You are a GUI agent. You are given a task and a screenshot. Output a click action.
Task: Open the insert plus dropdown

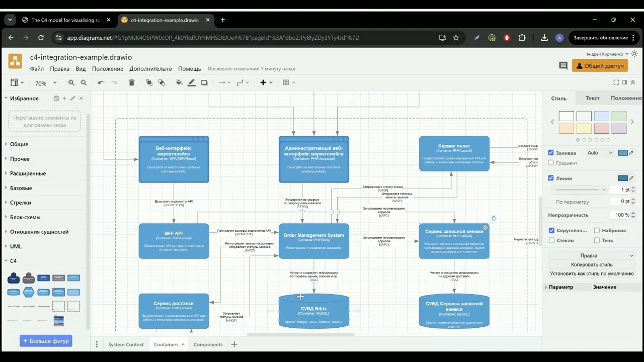pyautogui.click(x=266, y=83)
